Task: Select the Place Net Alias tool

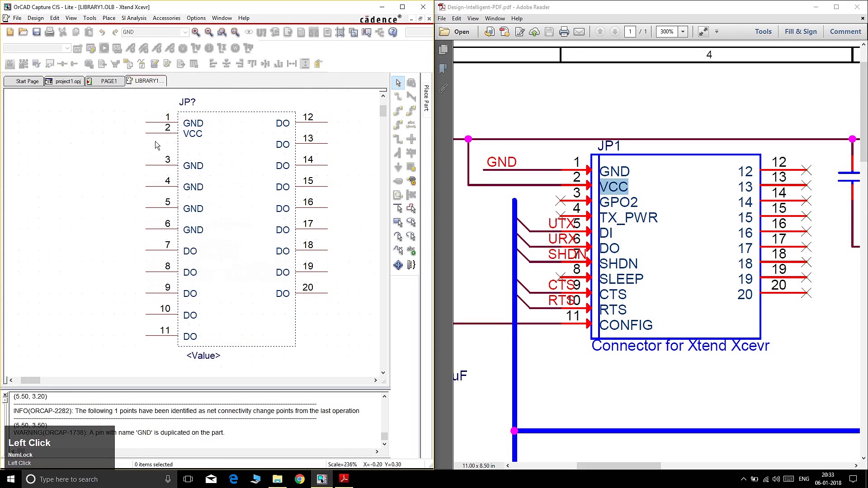Action: tap(411, 125)
